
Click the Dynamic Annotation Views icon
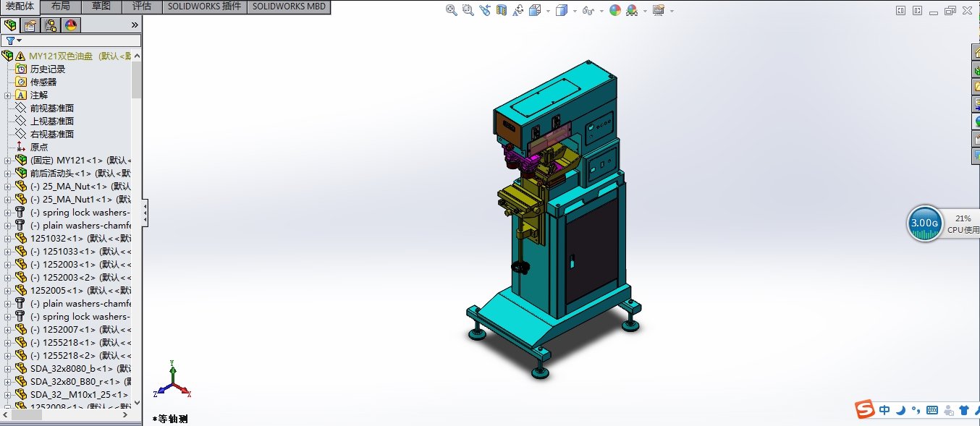coord(518,10)
